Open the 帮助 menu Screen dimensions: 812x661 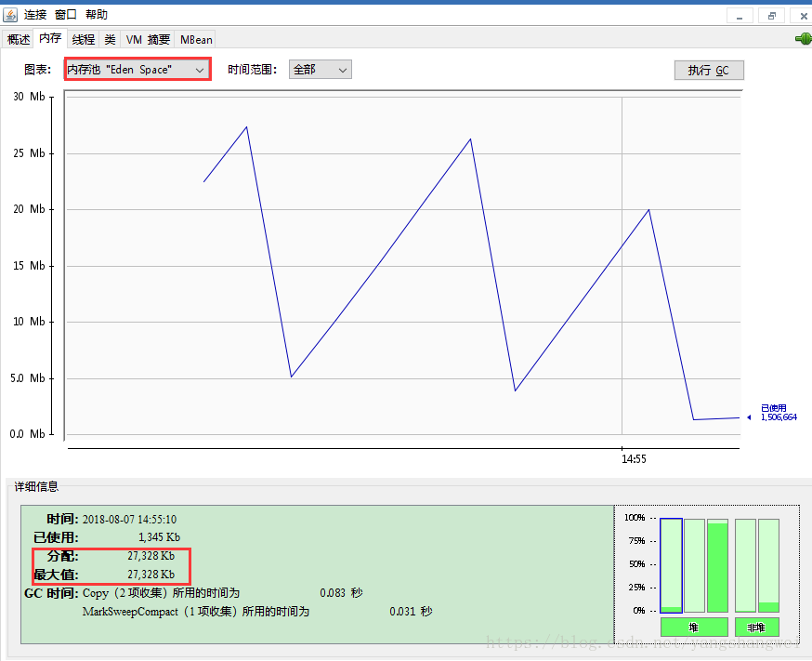point(97,15)
